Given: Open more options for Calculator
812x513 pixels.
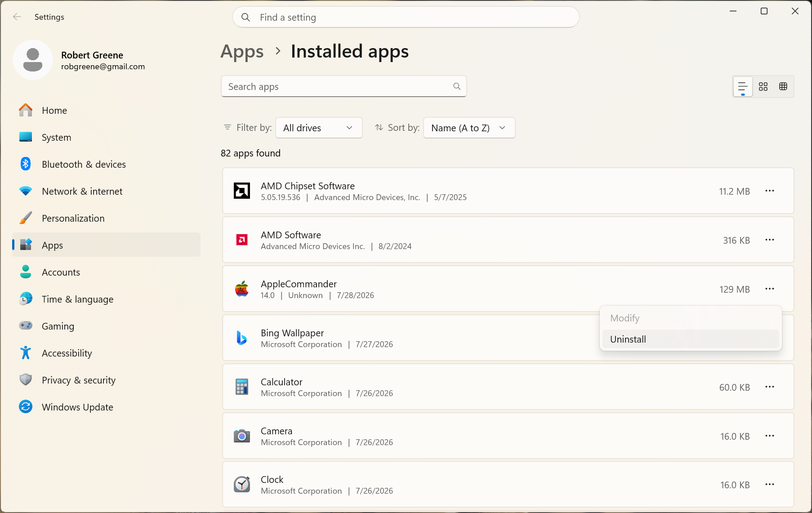Looking at the screenshot, I should 770,387.
